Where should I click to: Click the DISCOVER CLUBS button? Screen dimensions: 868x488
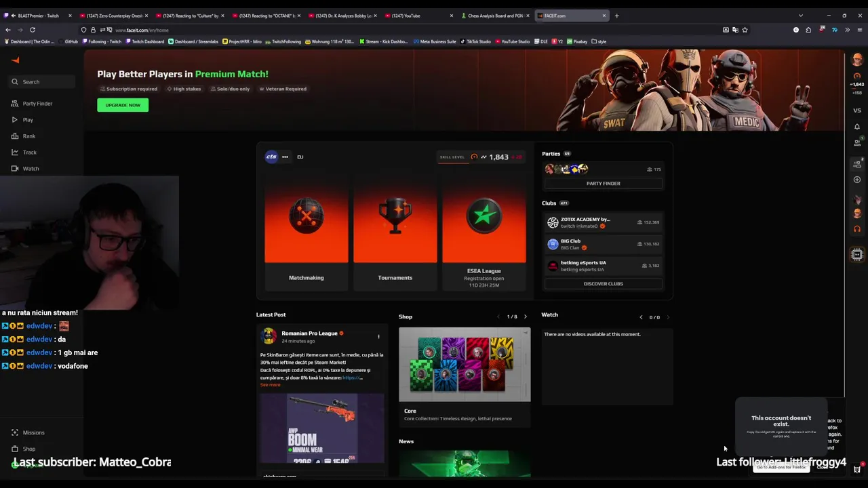(603, 284)
